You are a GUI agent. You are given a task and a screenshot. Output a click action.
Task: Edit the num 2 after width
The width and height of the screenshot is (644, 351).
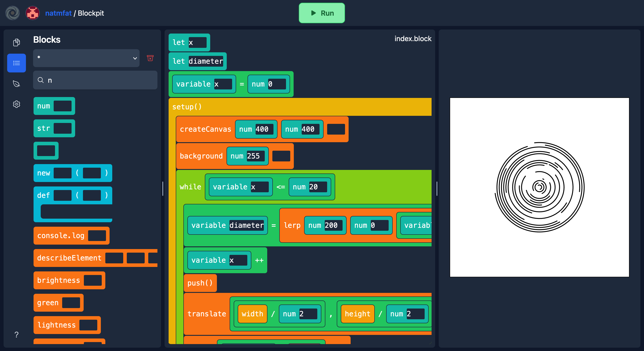tap(308, 314)
